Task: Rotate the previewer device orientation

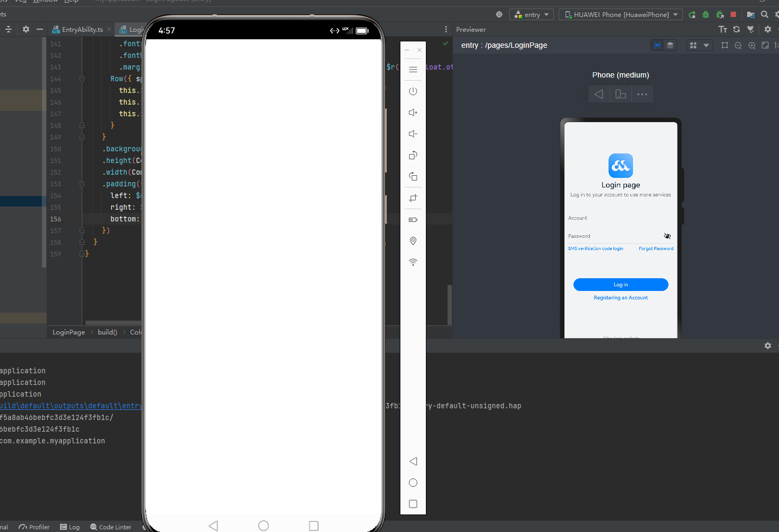Action: pos(621,95)
